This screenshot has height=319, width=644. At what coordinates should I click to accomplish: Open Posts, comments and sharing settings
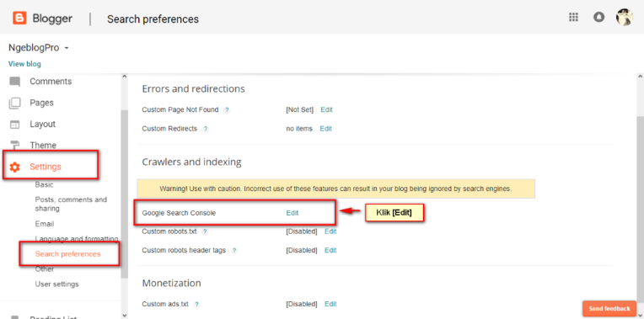coord(71,205)
